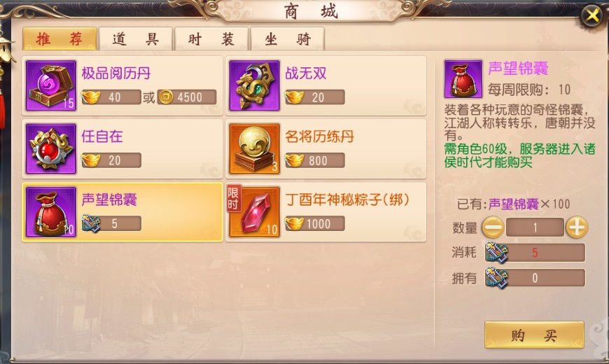Switch to the 坐骑 tab

click(288, 39)
